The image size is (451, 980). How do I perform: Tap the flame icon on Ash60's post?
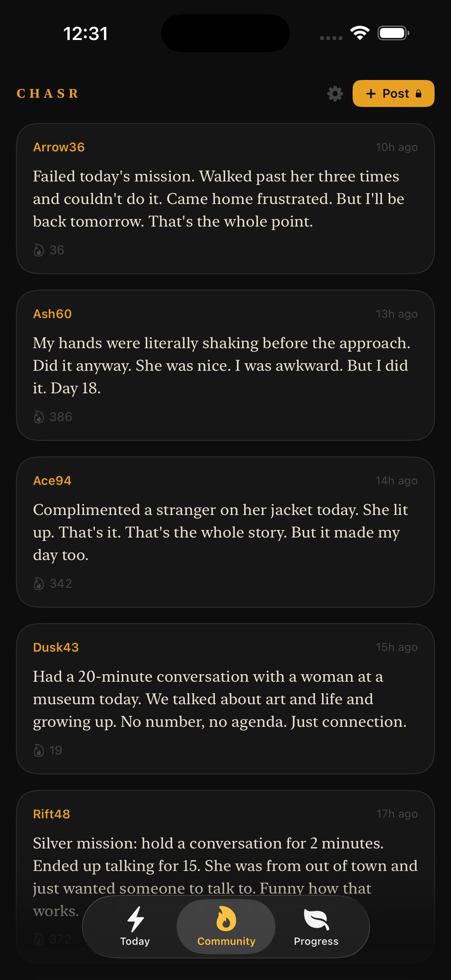(39, 416)
